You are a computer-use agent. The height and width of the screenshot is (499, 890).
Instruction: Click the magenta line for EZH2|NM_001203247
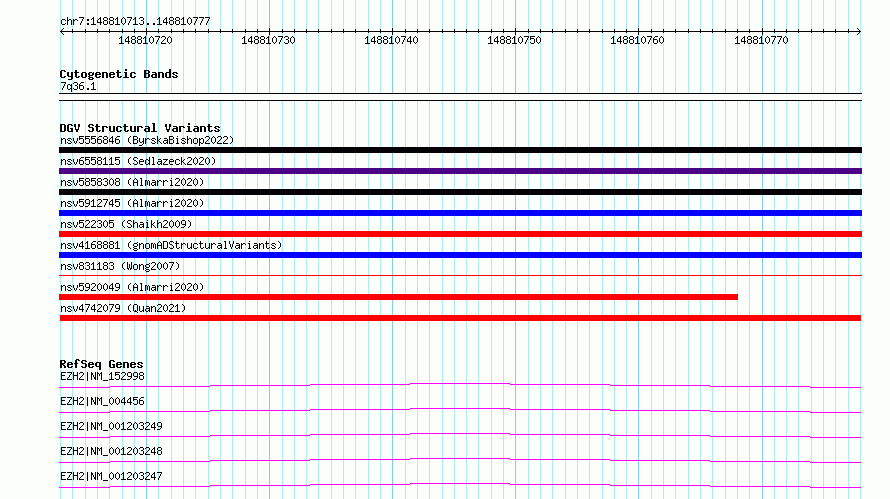pos(460,485)
